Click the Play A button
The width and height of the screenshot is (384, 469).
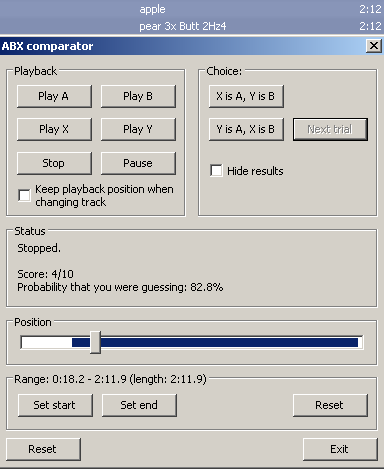tap(54, 96)
